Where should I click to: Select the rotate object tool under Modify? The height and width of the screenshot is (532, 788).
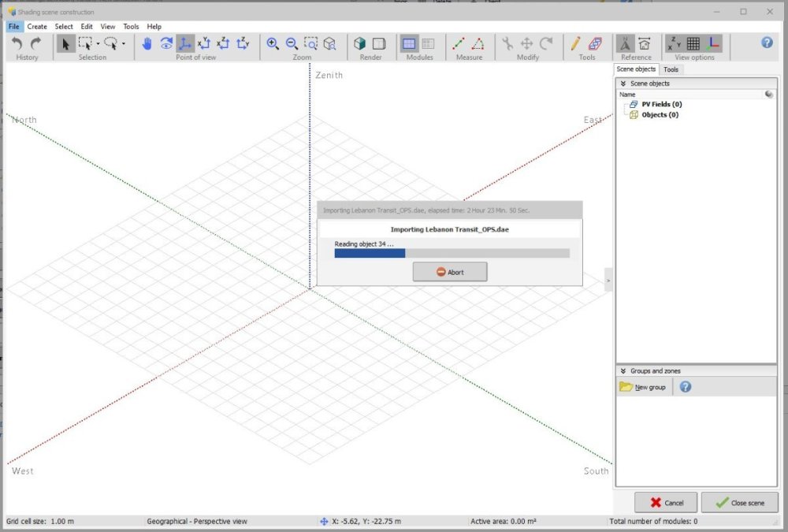(x=546, y=45)
